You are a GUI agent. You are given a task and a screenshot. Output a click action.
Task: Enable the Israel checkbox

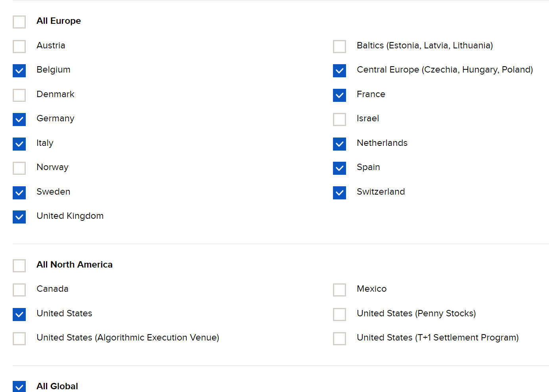[x=339, y=119]
